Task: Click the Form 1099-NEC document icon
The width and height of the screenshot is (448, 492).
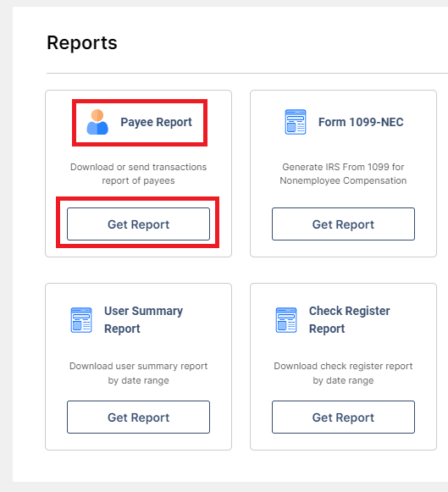Action: pos(296,122)
